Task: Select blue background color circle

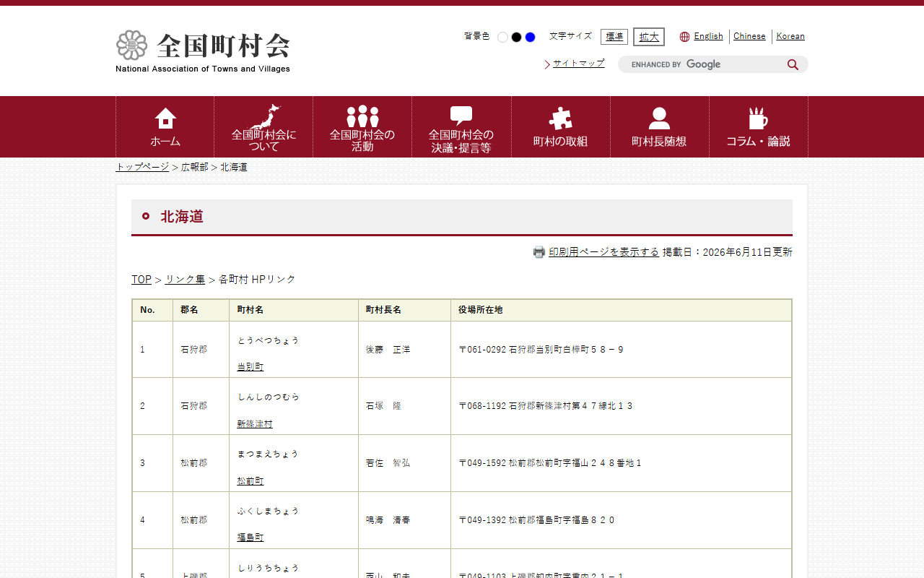Action: click(x=530, y=38)
